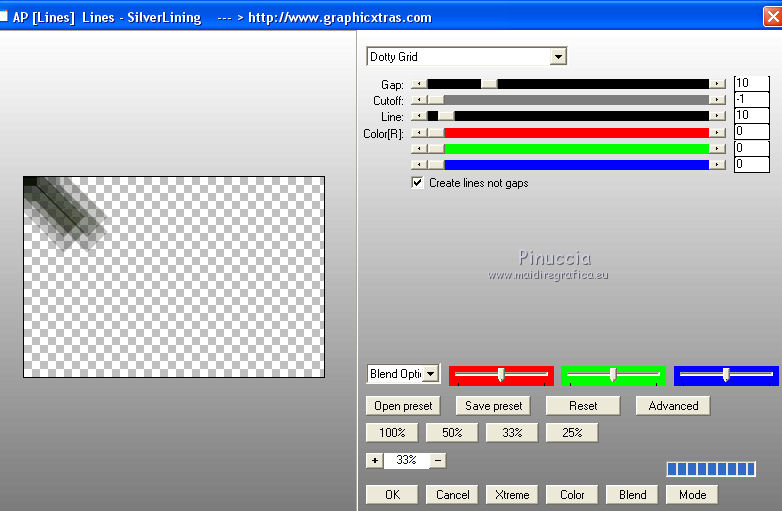Click the Xtreme button
Image resolution: width=782 pixels, height=511 pixels.
pos(512,495)
